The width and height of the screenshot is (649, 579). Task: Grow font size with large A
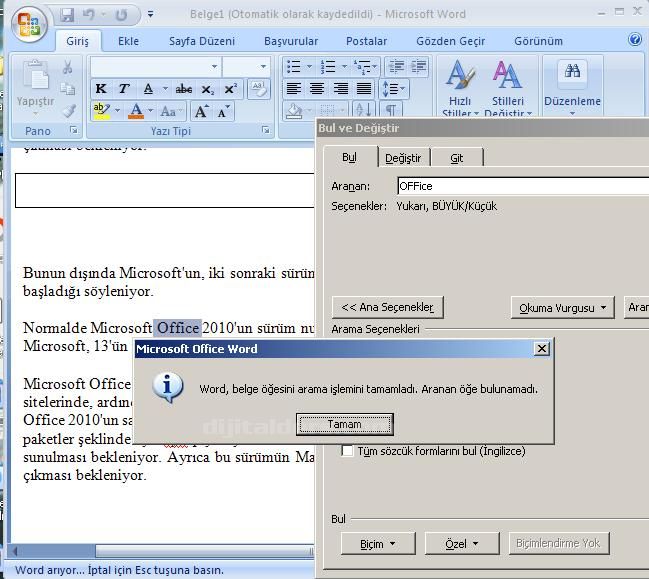pos(202,111)
